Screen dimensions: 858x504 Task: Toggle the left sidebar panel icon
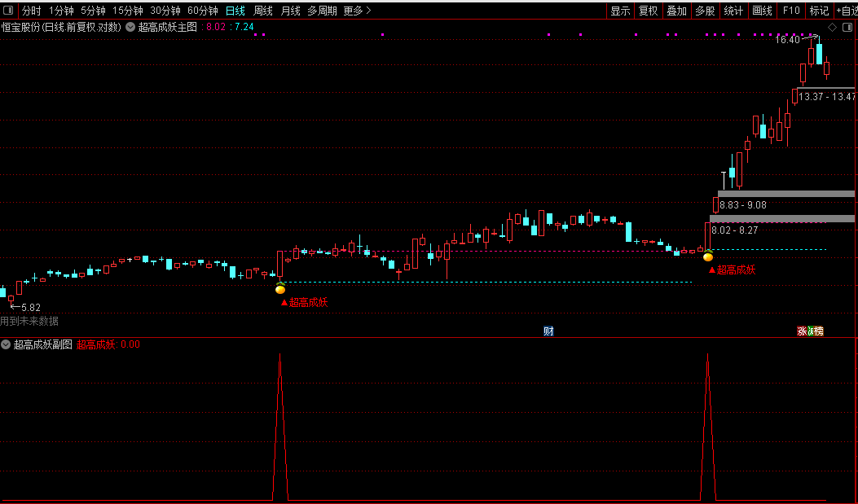(8, 11)
